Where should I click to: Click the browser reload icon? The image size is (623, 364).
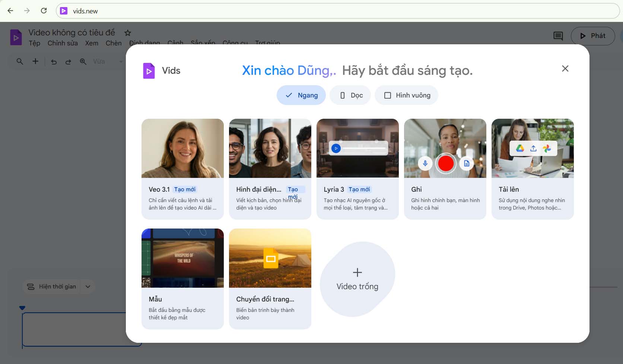(44, 11)
